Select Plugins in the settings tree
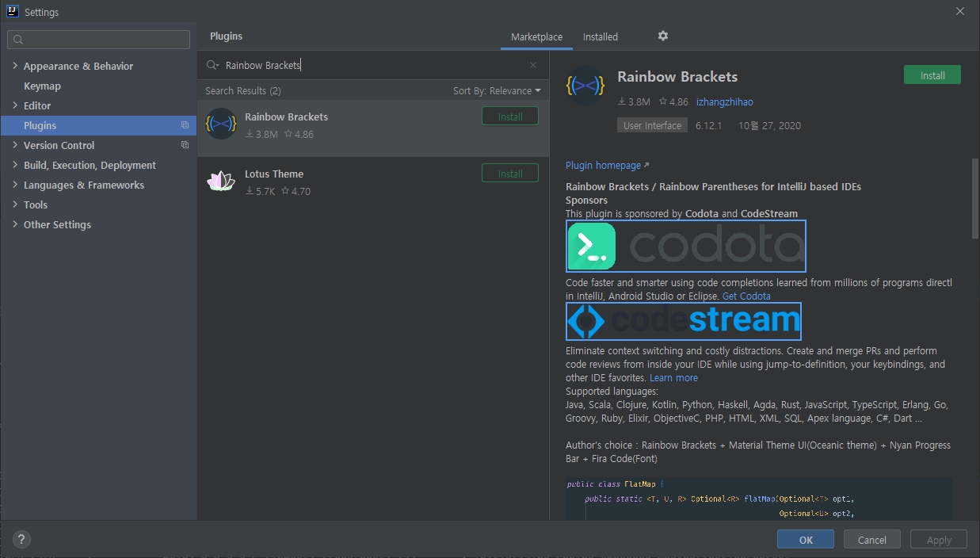Viewport: 980px width, 558px height. point(98,125)
